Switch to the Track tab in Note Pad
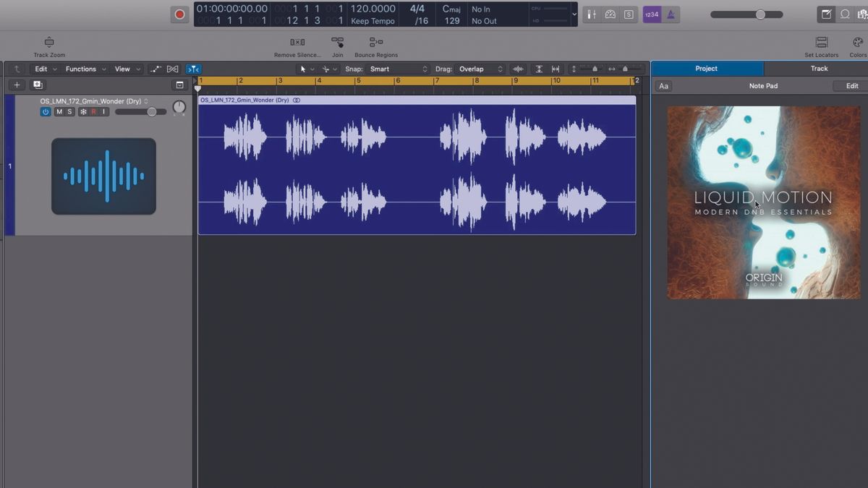Screen dimensions: 868x488 (819, 68)
